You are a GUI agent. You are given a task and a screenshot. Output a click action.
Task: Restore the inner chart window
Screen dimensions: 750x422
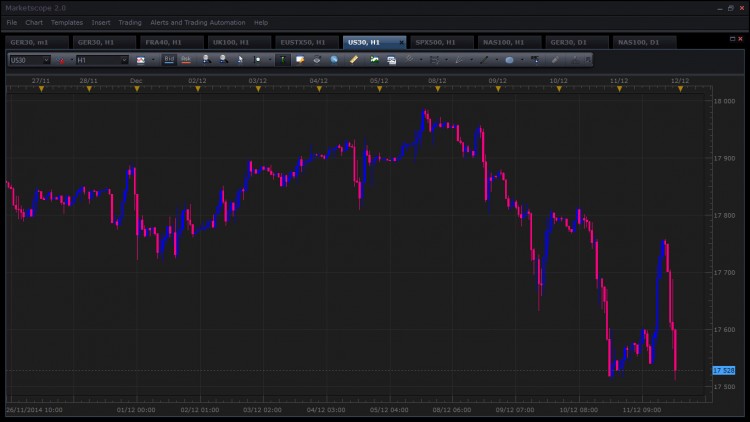[732, 39]
